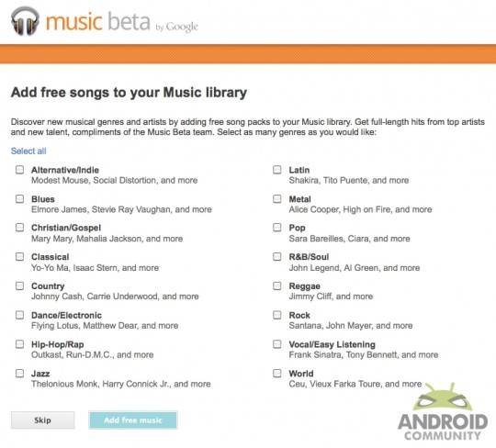Select the Pop genre checkbox
The image size is (496, 448).
[277, 228]
